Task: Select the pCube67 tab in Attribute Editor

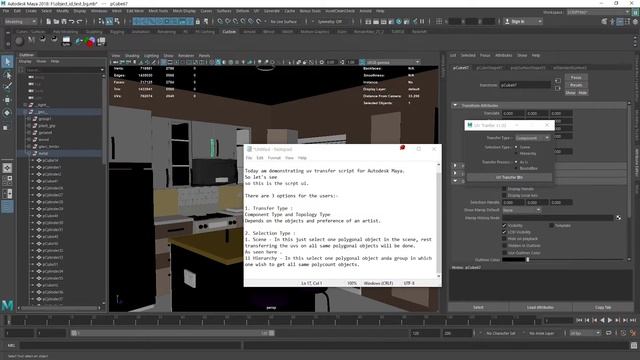Action: click(x=461, y=68)
